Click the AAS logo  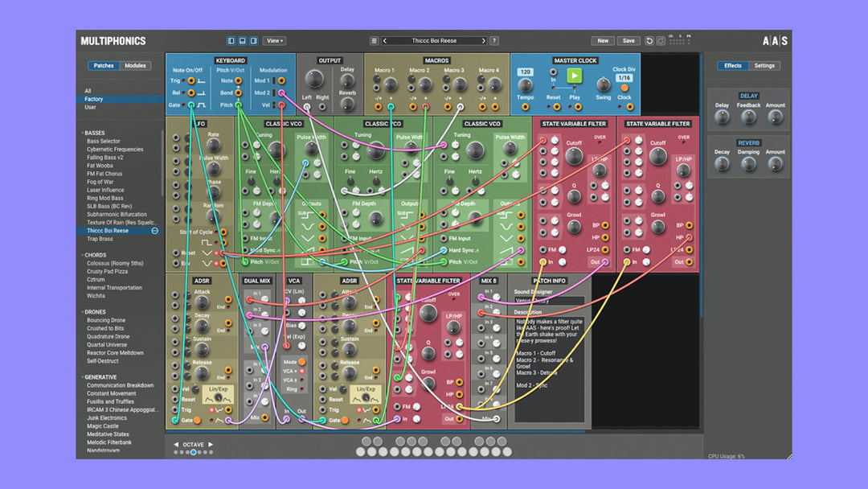[x=775, y=41]
